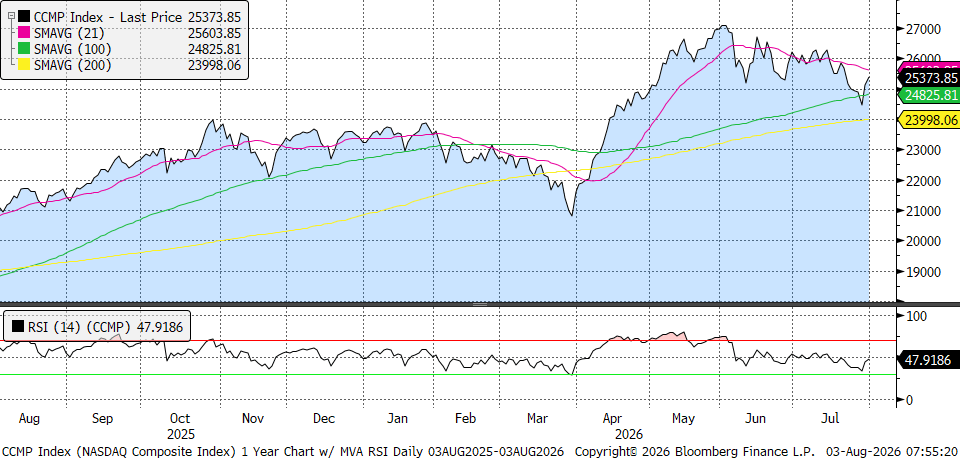Screen dimensions: 960x460
Task: Click the 'Jun' month label
Action: (756, 420)
